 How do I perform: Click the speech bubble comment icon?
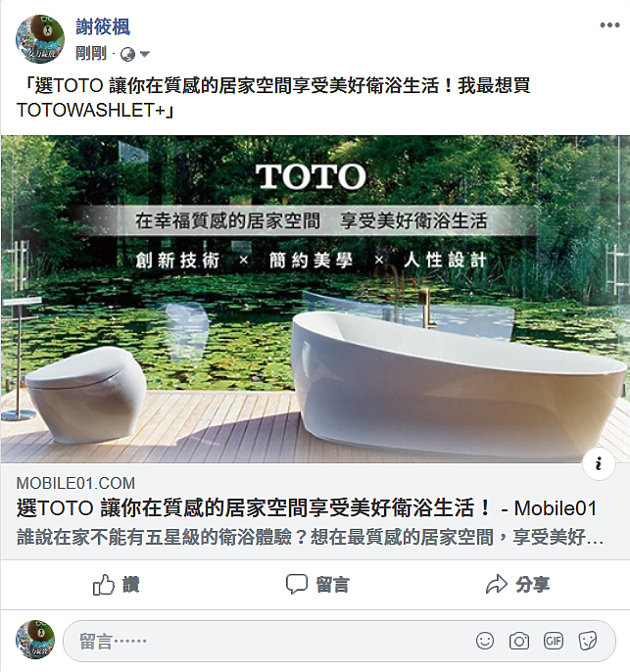pyautogui.click(x=297, y=584)
